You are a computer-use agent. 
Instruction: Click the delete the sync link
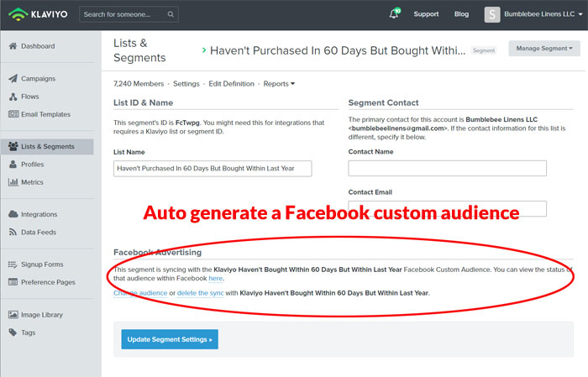200,293
